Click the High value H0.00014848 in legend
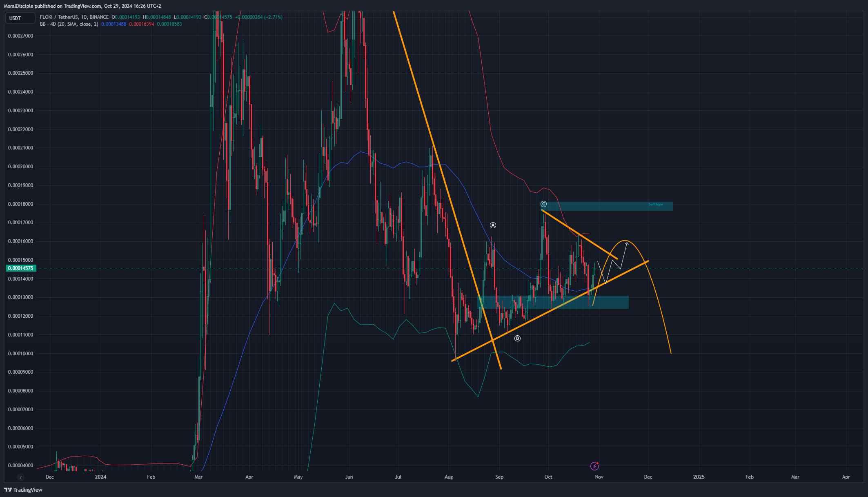 pyautogui.click(x=157, y=17)
